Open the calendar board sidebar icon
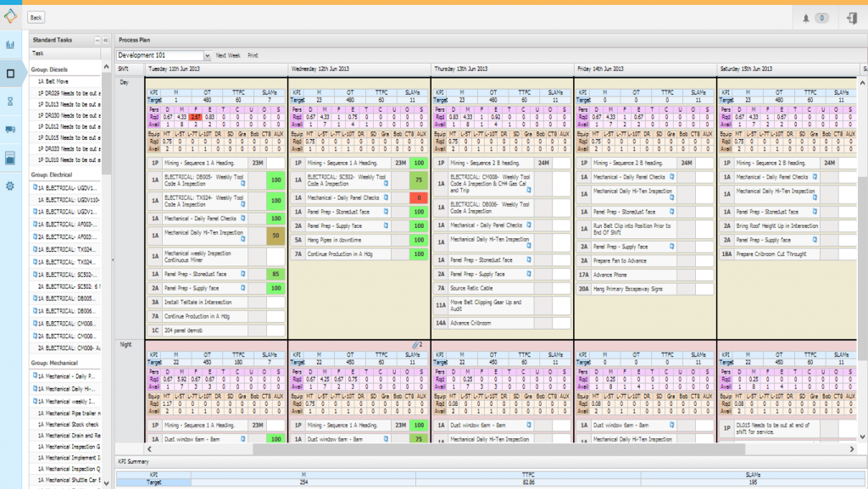 [10, 158]
